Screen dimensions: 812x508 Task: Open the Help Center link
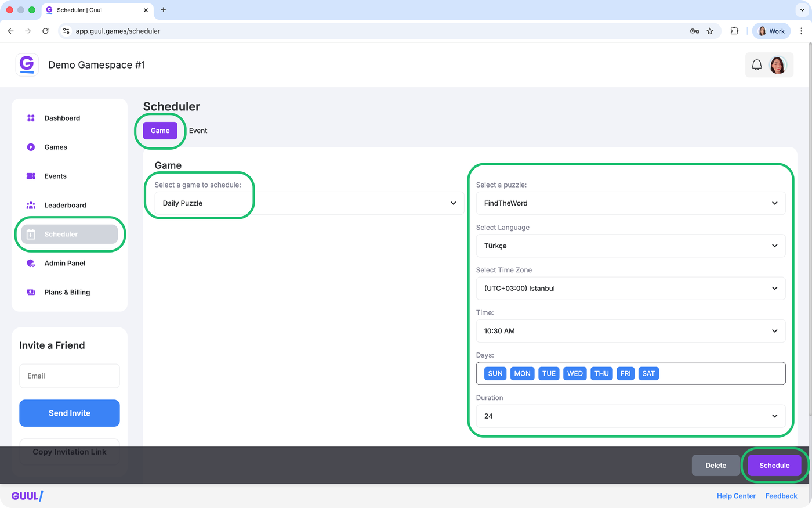pos(736,496)
